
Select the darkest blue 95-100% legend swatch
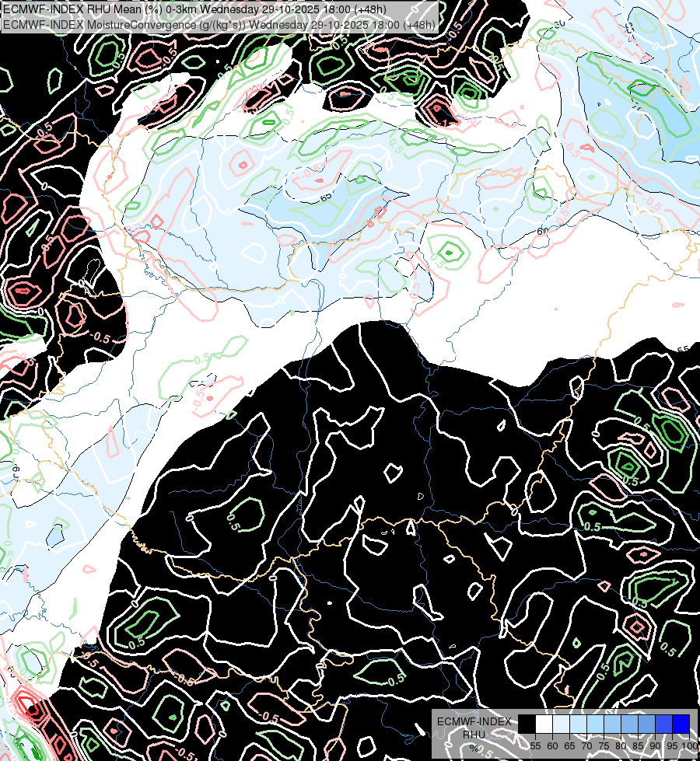[681, 724]
